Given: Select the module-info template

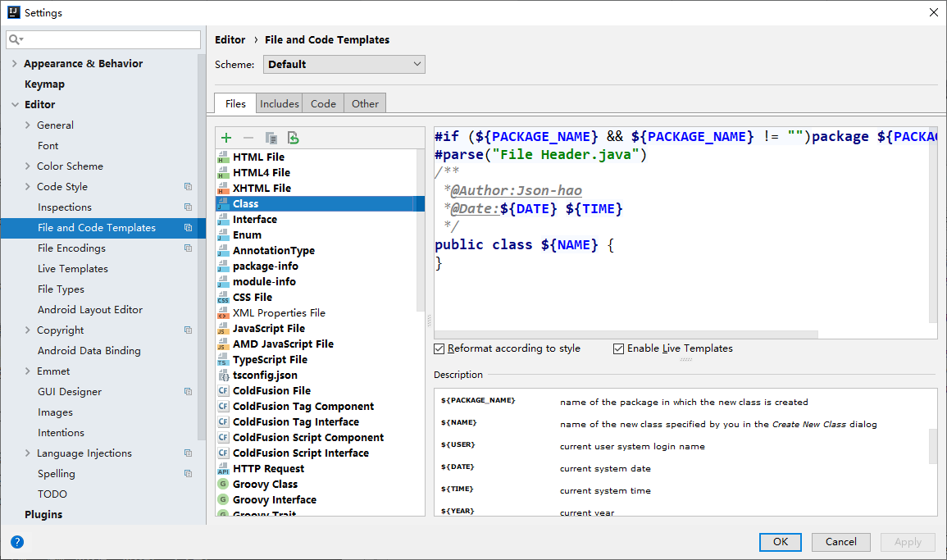Looking at the screenshot, I should (264, 281).
